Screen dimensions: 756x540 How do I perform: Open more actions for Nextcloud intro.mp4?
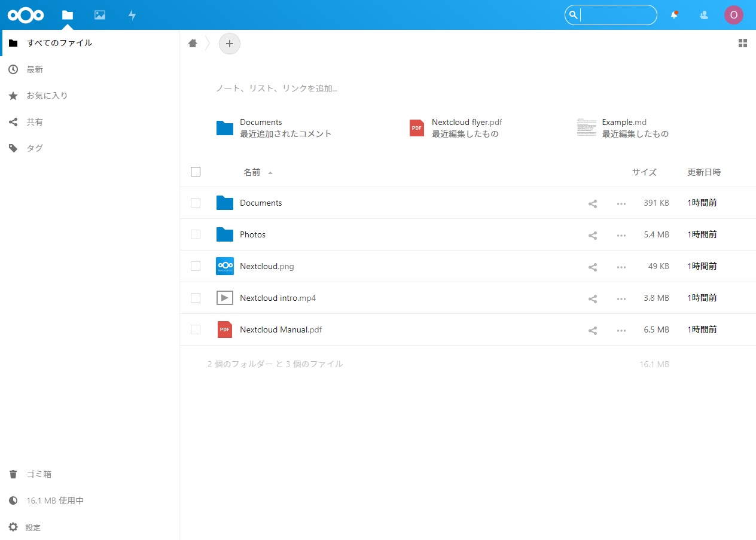click(x=621, y=298)
